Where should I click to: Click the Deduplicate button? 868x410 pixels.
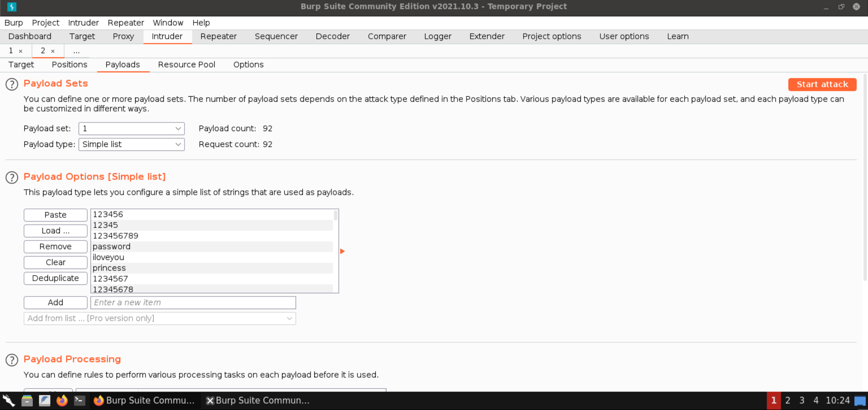pyautogui.click(x=56, y=278)
